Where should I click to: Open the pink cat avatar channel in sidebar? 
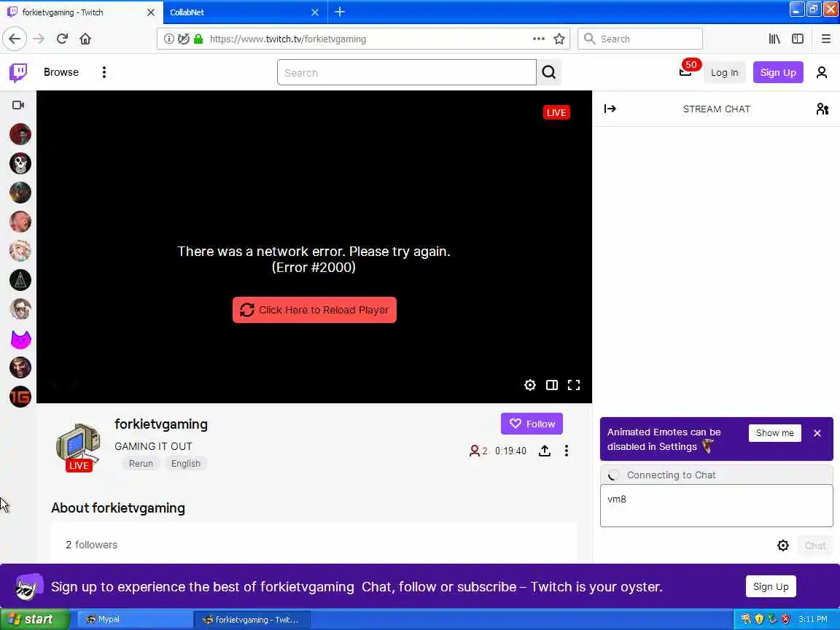click(x=20, y=338)
